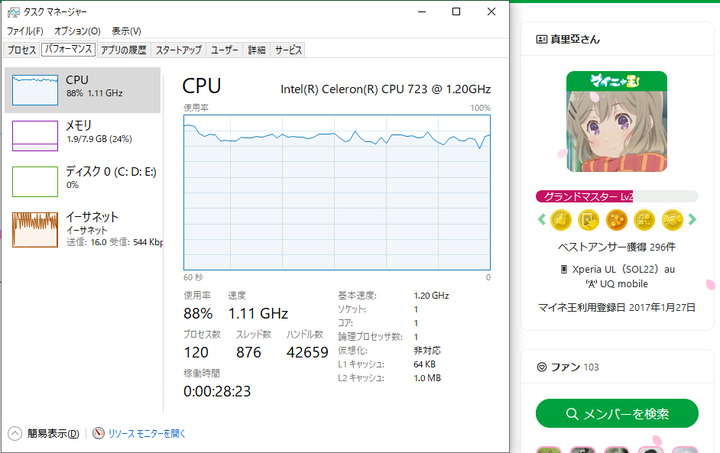Click the magnifier icon in メンバーを検索

572,414
